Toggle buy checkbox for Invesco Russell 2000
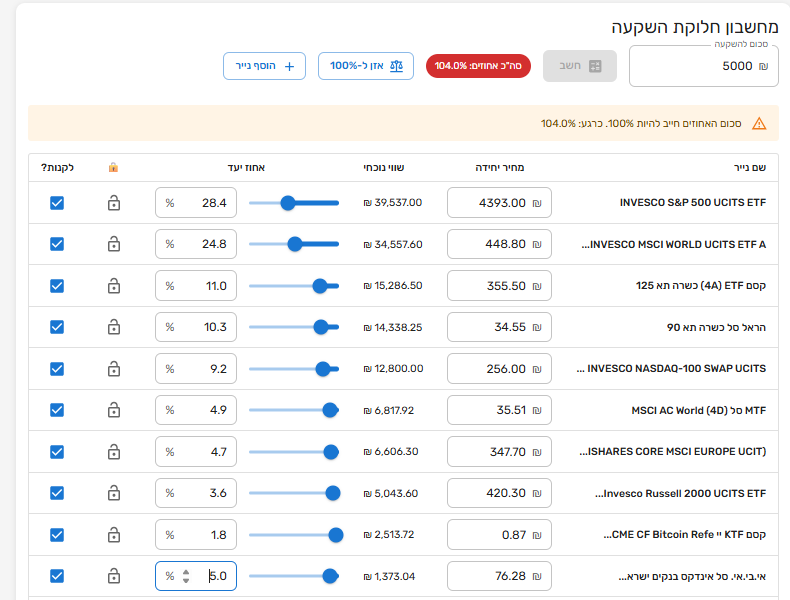 click(57, 493)
